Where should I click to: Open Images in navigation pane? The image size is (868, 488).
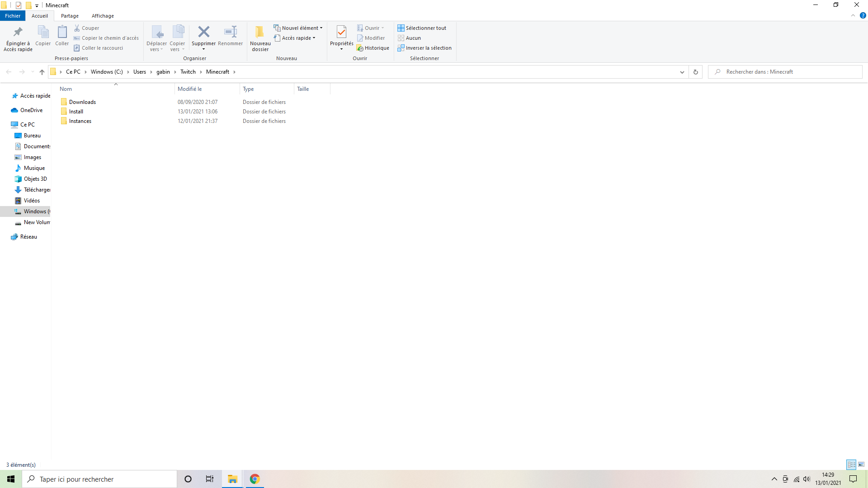[x=28, y=157]
